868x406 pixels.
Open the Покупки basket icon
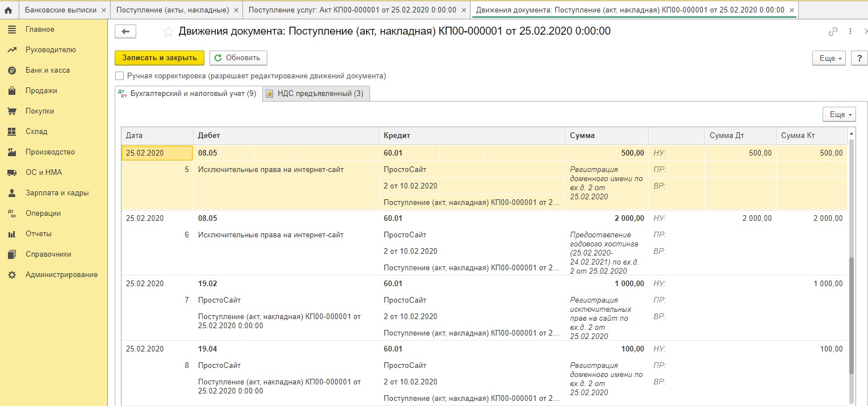click(11, 111)
